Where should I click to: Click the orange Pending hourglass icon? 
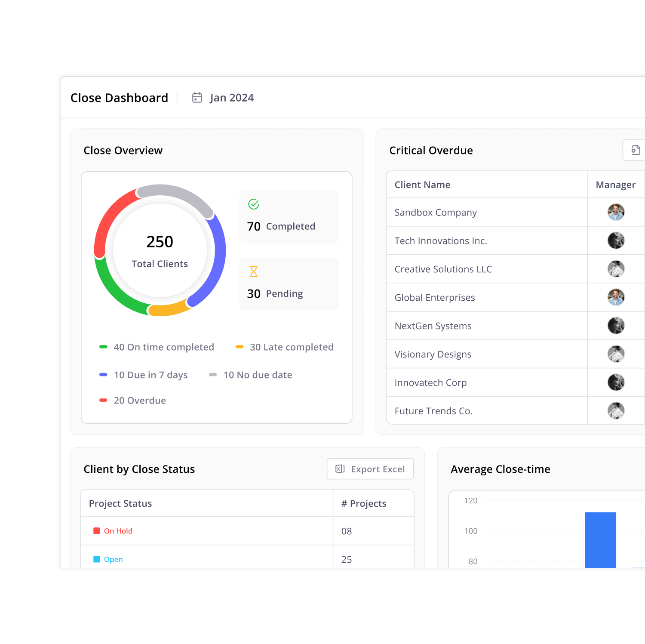pos(254,271)
